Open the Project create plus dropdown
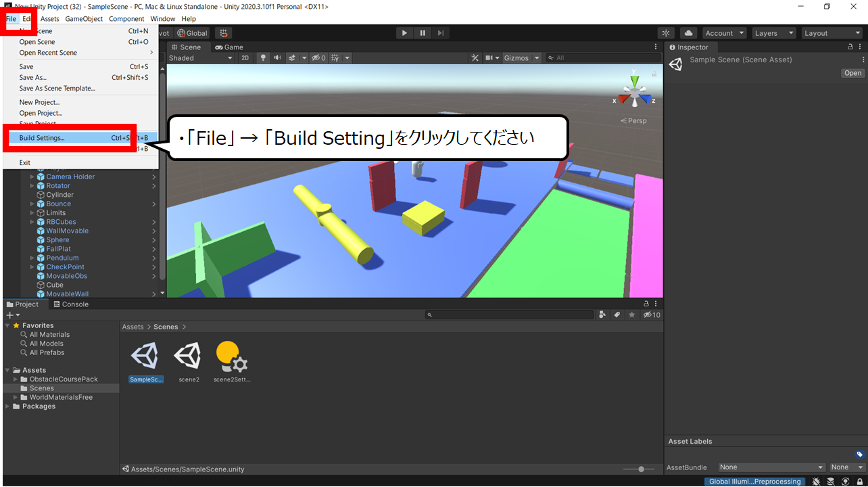Viewport: 868px width, 487px height. coord(13,315)
